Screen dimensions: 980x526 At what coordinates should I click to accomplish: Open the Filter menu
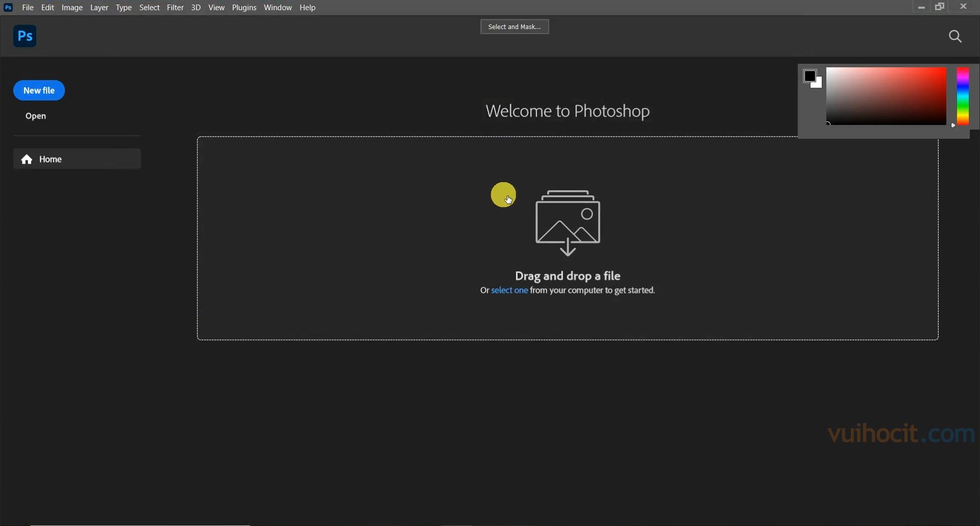click(176, 8)
